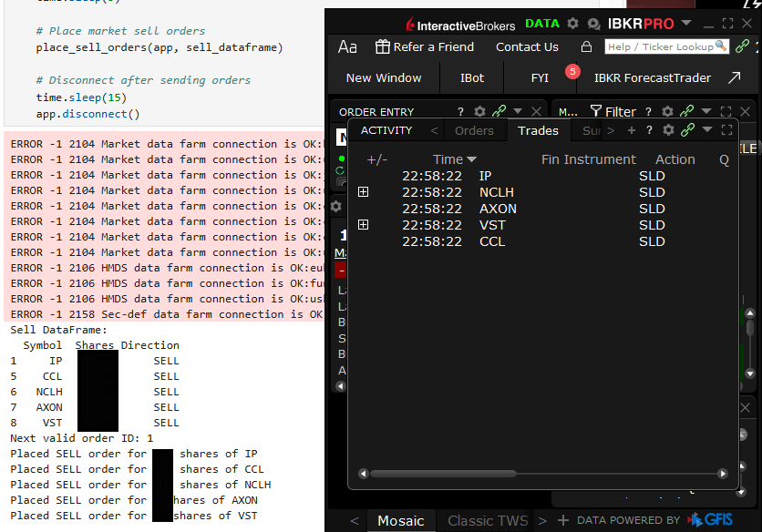
Task: Open IBKR ForecastTrader
Action: click(653, 77)
